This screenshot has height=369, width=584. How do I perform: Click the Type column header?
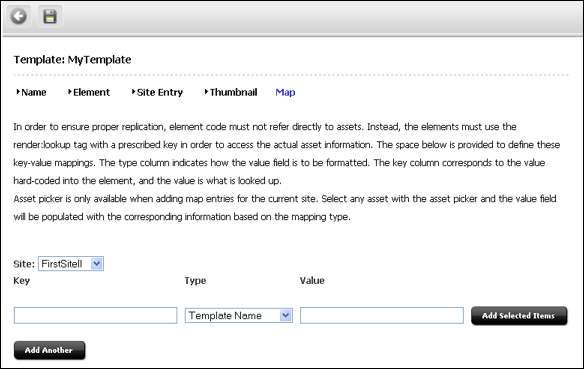(195, 281)
